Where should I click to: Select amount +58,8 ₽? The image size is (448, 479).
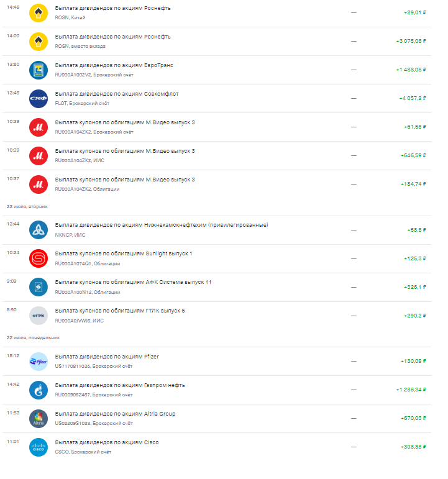coord(416,230)
